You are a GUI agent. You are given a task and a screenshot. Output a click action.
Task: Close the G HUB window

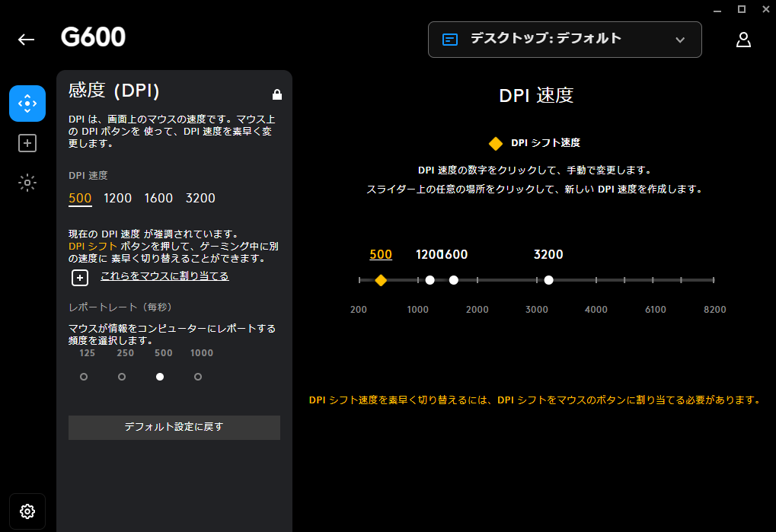tap(765, 9)
